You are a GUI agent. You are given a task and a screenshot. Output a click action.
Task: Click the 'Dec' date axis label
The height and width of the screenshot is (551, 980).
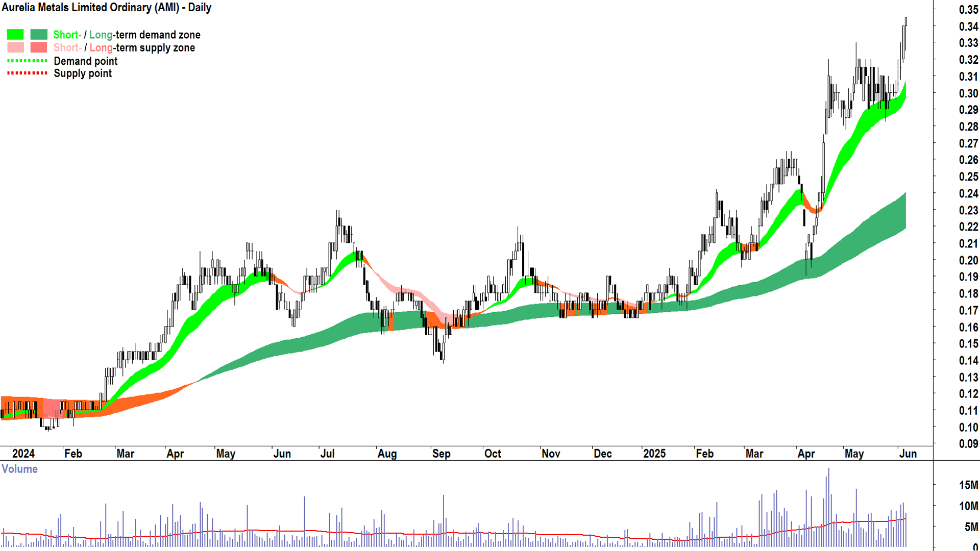click(x=603, y=454)
